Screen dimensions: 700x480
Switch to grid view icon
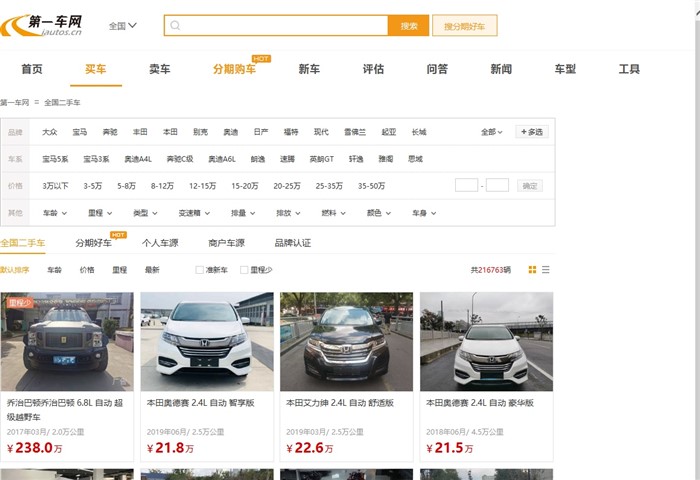tap(532, 270)
